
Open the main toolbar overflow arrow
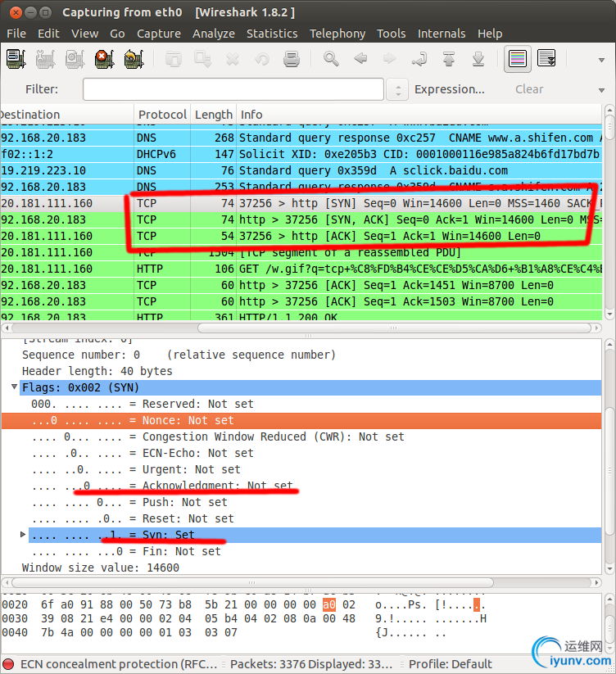602,60
